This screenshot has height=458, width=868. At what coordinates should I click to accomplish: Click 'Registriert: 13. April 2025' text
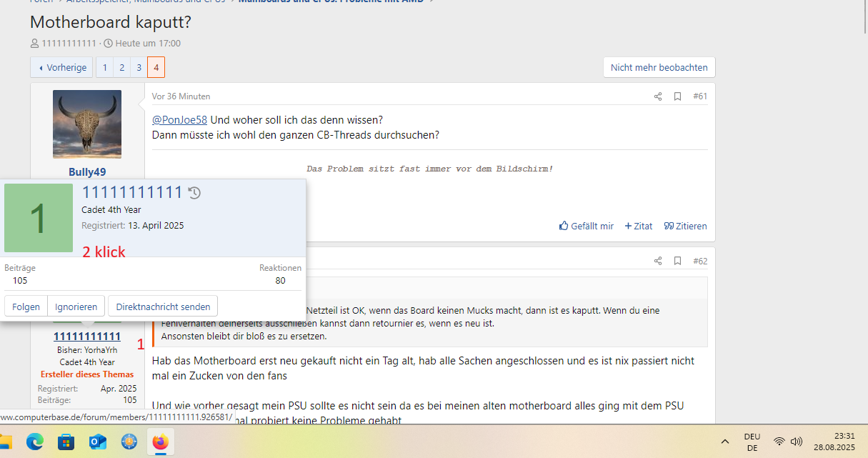(x=133, y=225)
